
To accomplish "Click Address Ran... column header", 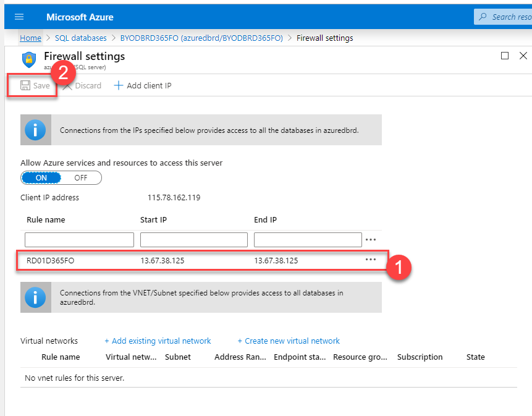I will coord(240,357).
